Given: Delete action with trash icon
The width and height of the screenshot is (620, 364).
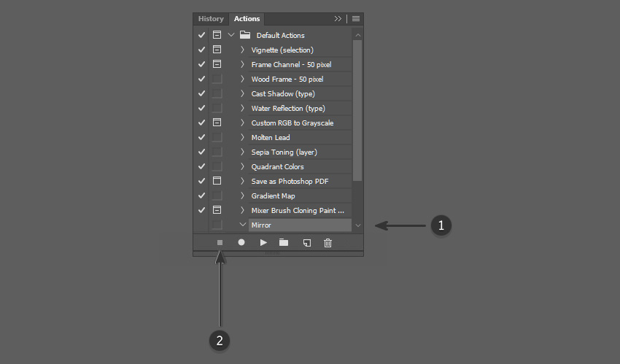Looking at the screenshot, I should tap(328, 243).
